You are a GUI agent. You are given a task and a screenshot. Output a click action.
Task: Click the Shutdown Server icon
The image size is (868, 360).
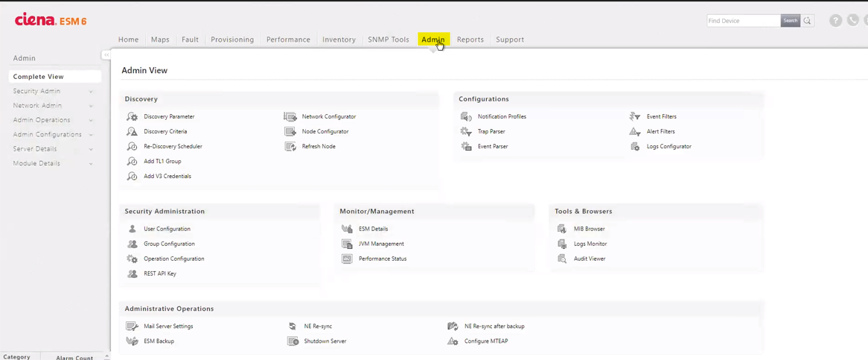pos(293,341)
